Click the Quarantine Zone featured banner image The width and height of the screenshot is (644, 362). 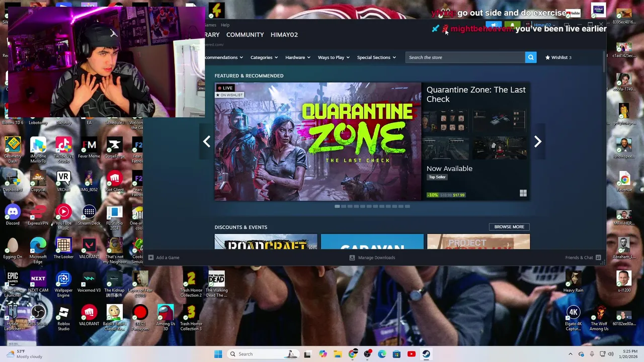coord(318,141)
